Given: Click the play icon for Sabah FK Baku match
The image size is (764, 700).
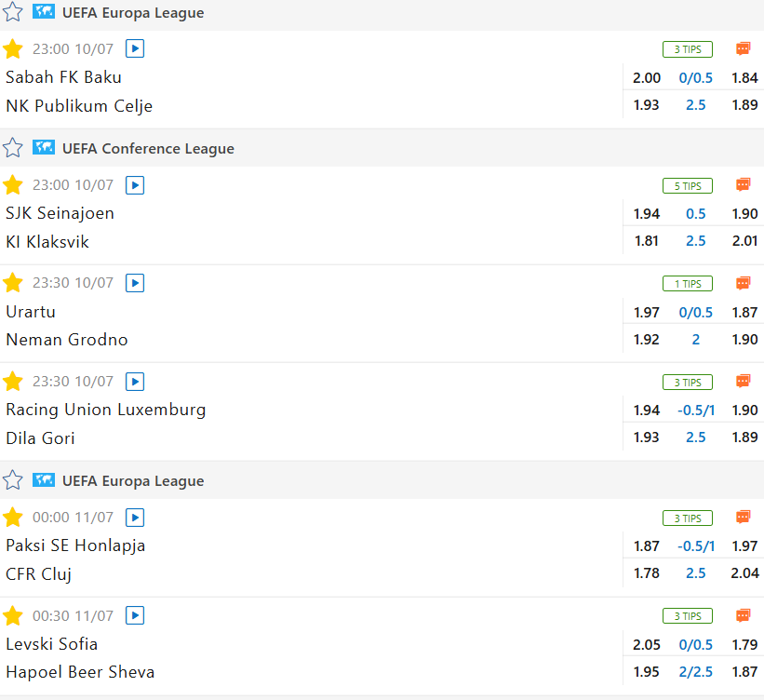Looking at the screenshot, I should 135,49.
